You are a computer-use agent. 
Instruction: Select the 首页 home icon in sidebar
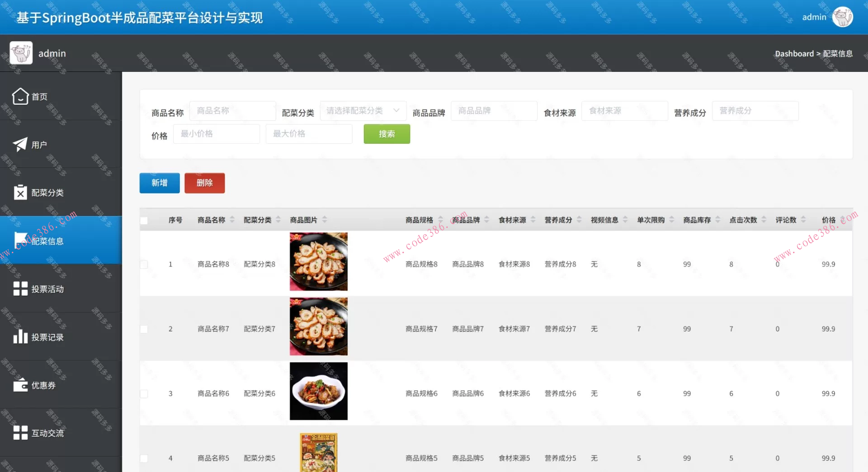pyautogui.click(x=20, y=96)
